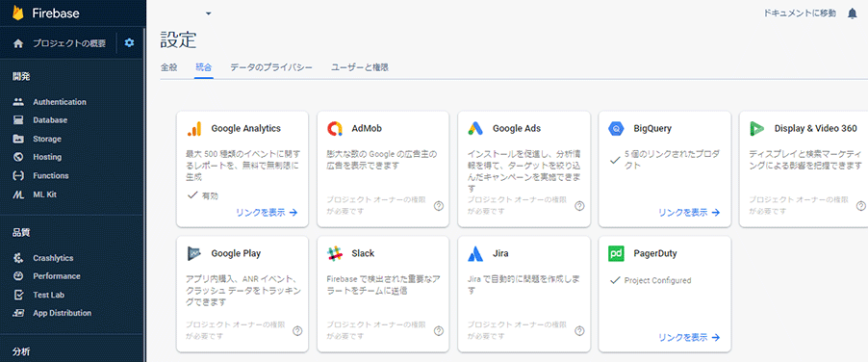Open the ユーザーと権限 tab
Screen dimensions: 868x362
coord(360,67)
